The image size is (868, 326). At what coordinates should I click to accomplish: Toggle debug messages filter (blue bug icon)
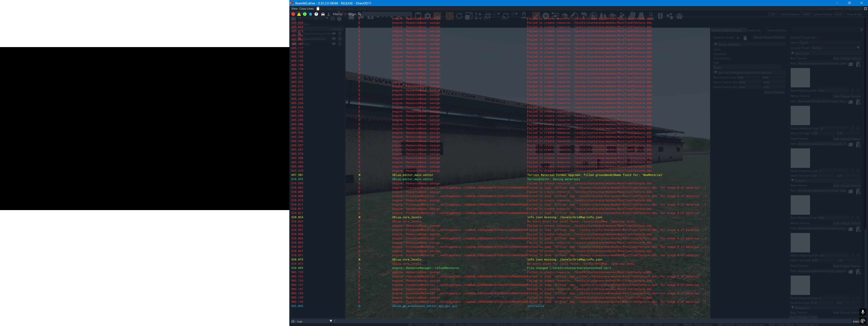point(310,14)
